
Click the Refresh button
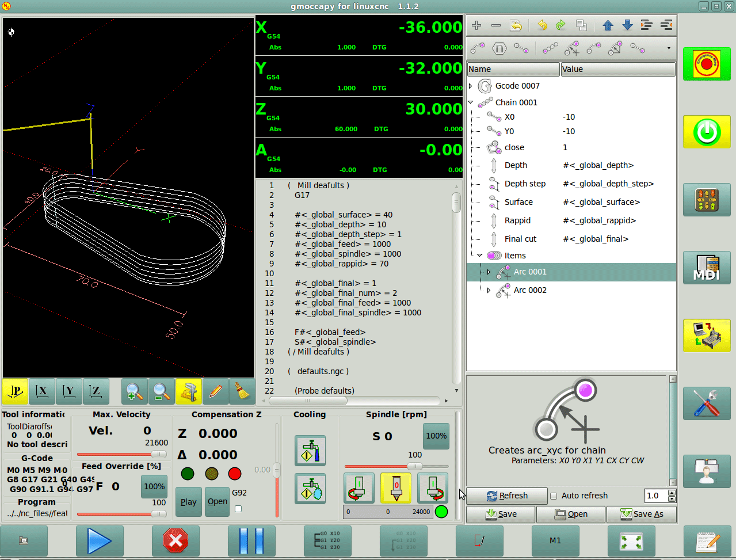[x=506, y=496]
